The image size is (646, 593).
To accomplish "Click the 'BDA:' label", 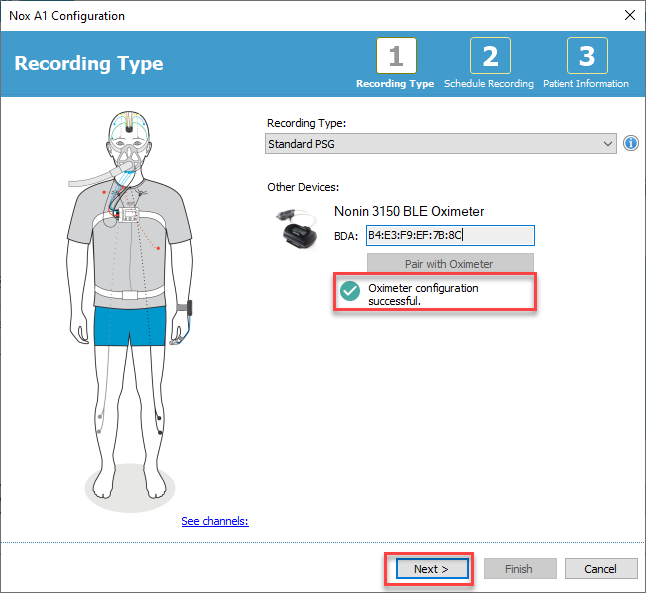I will [x=346, y=236].
